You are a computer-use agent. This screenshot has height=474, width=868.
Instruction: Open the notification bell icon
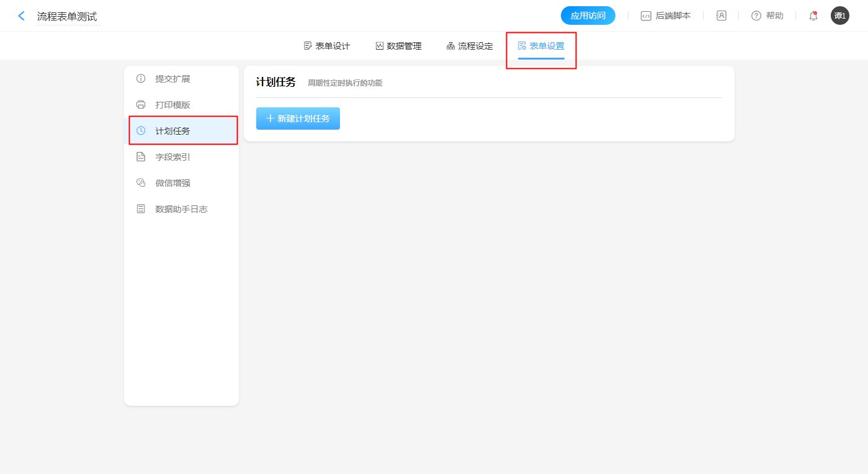tap(813, 16)
